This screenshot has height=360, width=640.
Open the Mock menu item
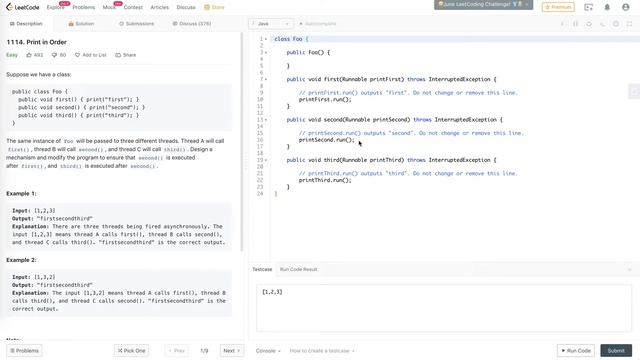coord(109,7)
